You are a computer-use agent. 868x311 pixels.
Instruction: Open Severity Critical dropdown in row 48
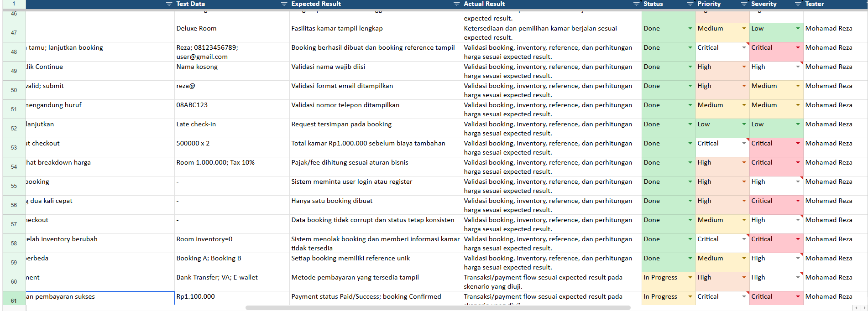pyautogui.click(x=798, y=47)
